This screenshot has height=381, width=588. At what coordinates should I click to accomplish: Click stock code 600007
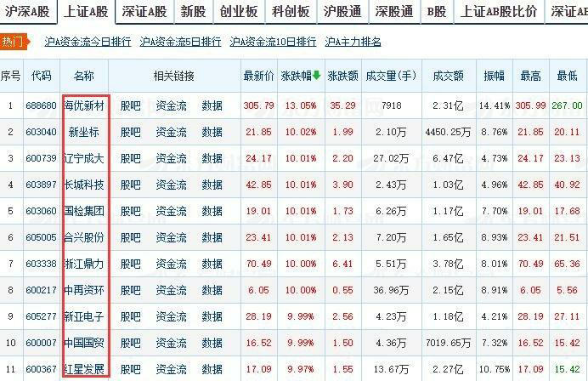point(42,343)
